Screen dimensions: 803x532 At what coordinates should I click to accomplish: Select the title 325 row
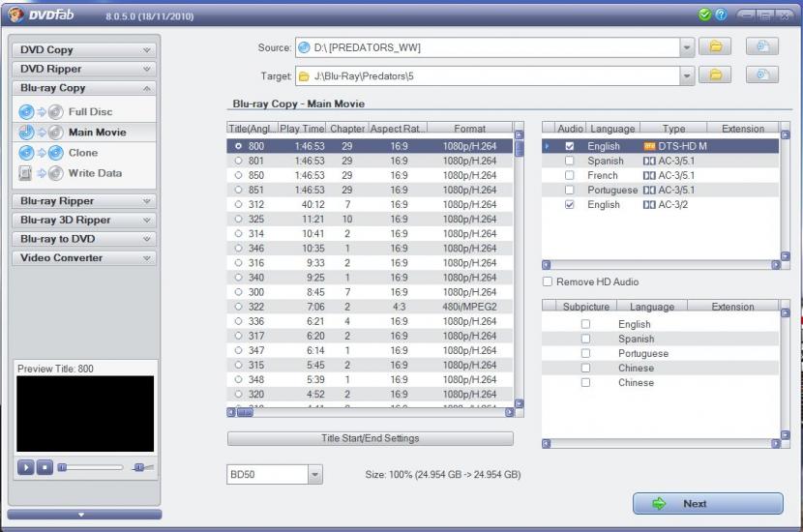pos(370,220)
